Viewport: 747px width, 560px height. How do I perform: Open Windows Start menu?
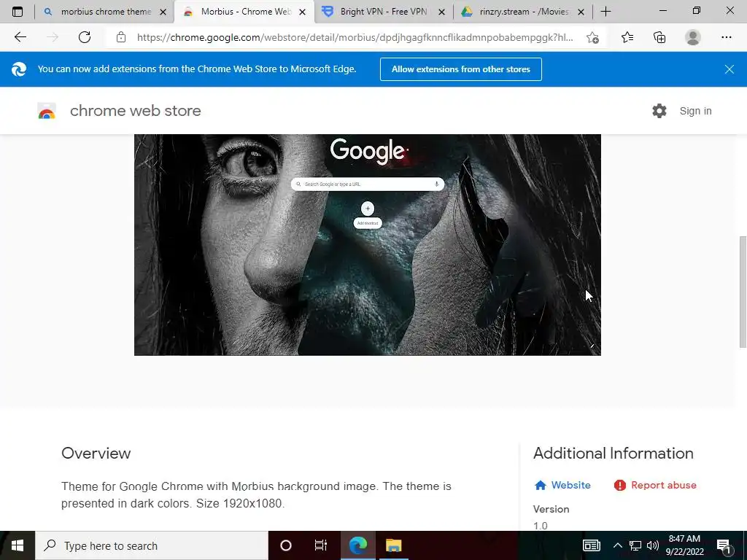(x=18, y=545)
